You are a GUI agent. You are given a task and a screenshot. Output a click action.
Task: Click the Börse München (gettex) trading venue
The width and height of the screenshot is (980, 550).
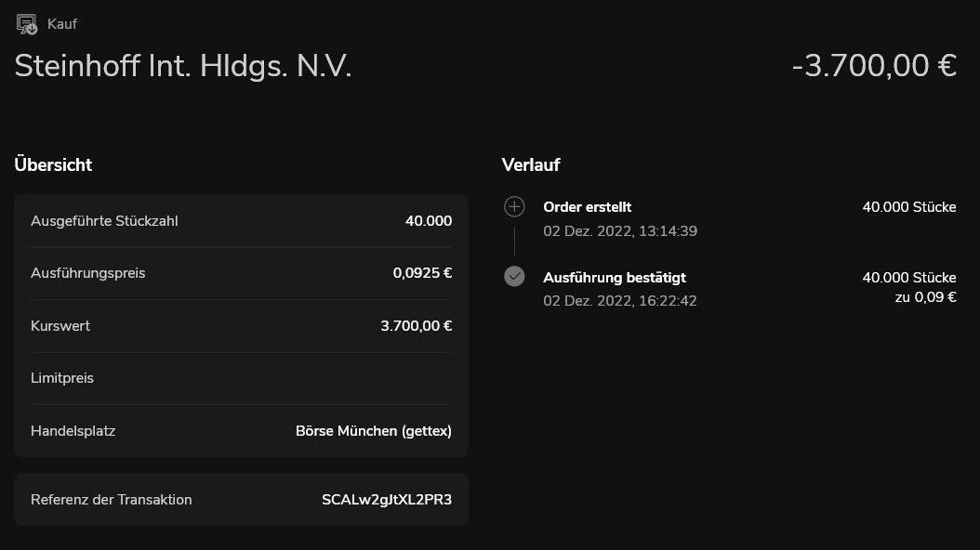pyautogui.click(x=373, y=431)
